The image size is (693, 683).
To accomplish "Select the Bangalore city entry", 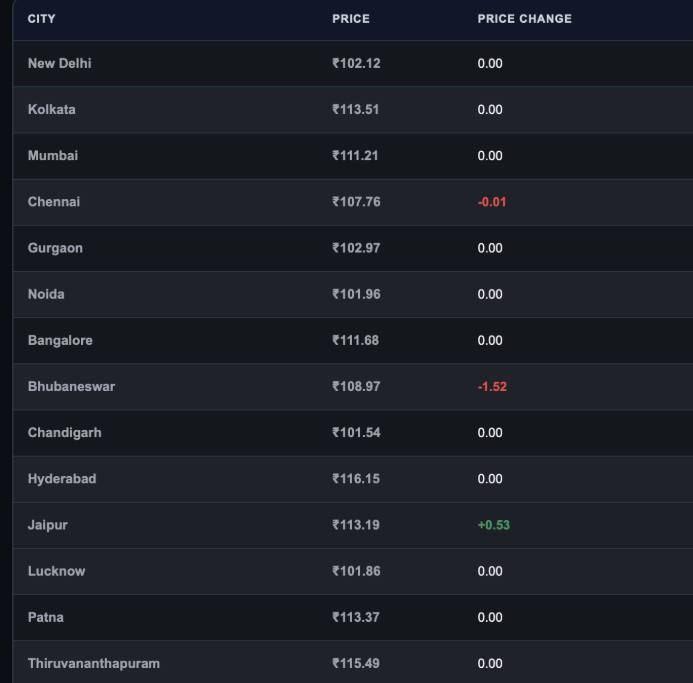I will (60, 340).
